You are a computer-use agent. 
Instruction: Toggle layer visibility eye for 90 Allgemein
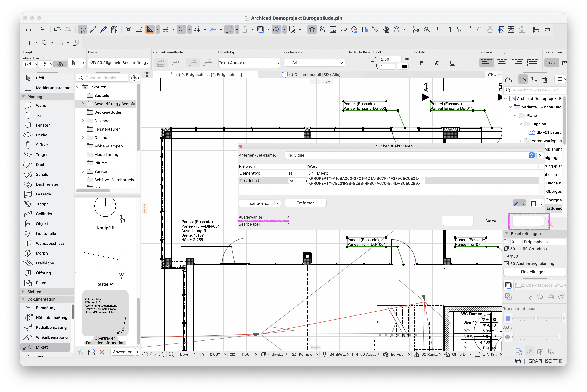tap(93, 63)
